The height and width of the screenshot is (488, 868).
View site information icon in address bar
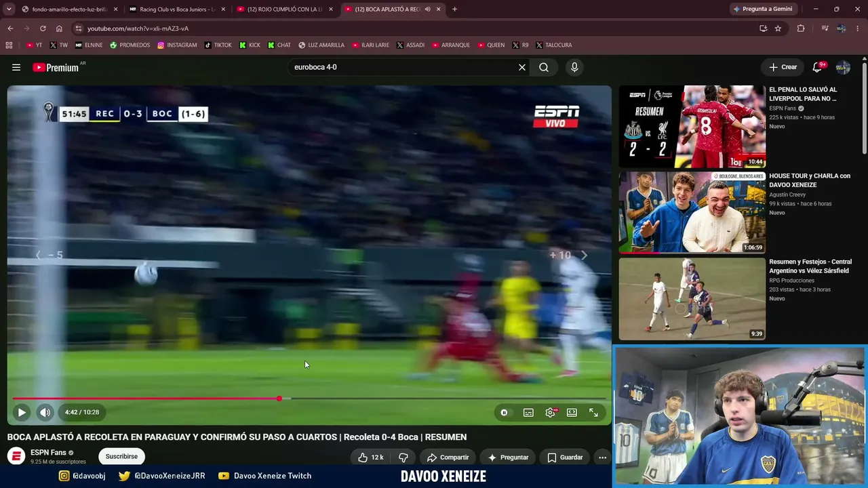79,28
